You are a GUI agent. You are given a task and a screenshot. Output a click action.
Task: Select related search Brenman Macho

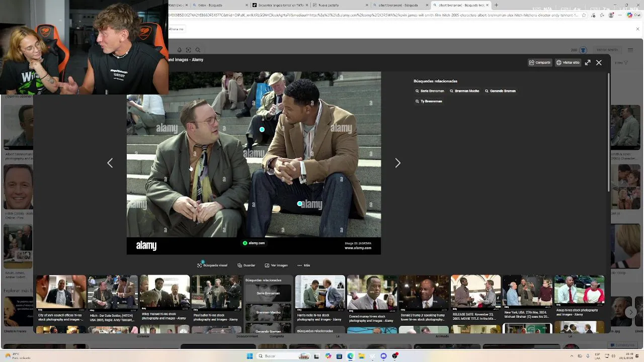pos(464,91)
